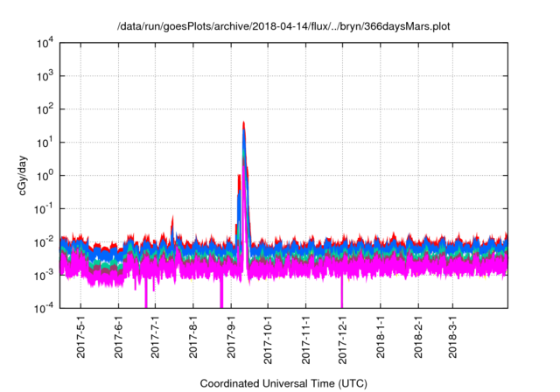Screen dimensions: 560x392
Task: Click the small mid-July red spike
Action: 172,220
